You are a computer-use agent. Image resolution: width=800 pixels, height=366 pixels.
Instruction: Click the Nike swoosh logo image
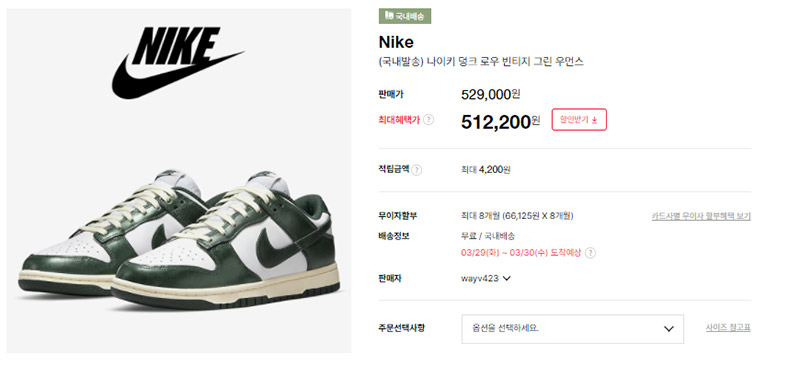(178, 62)
